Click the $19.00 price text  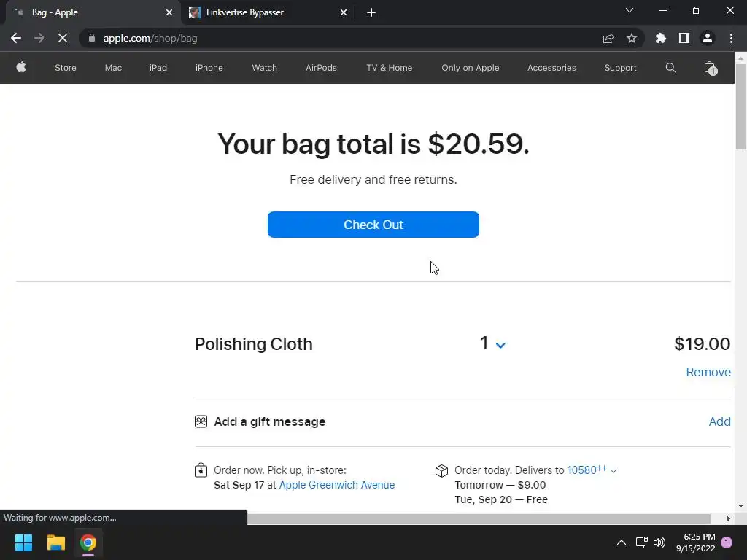pos(703,343)
